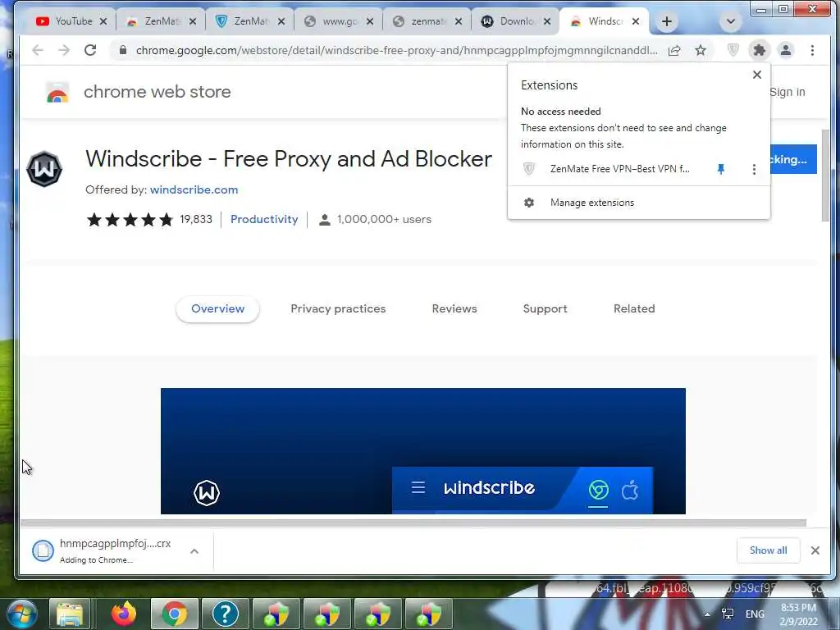This screenshot has height=630, width=840.
Task: Click the browser forward arrow
Action: tap(64, 50)
